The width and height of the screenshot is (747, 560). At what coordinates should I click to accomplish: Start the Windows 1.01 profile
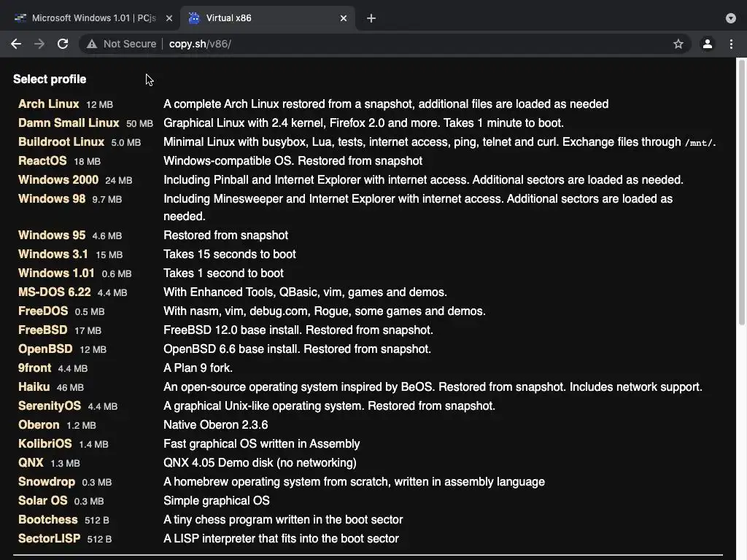56,273
